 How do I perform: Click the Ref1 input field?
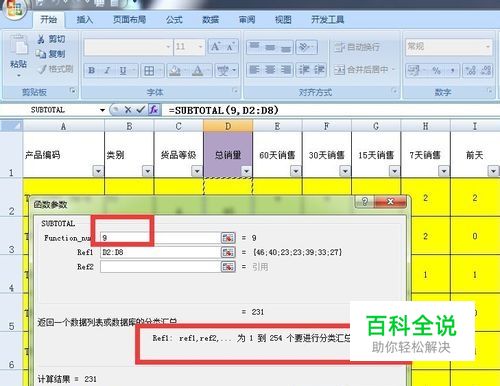point(160,252)
